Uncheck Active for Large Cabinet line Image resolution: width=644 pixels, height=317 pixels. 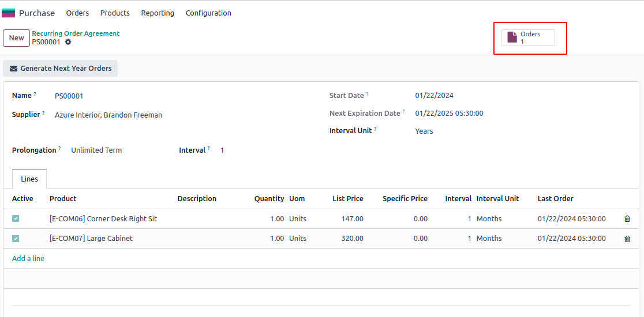(16, 239)
